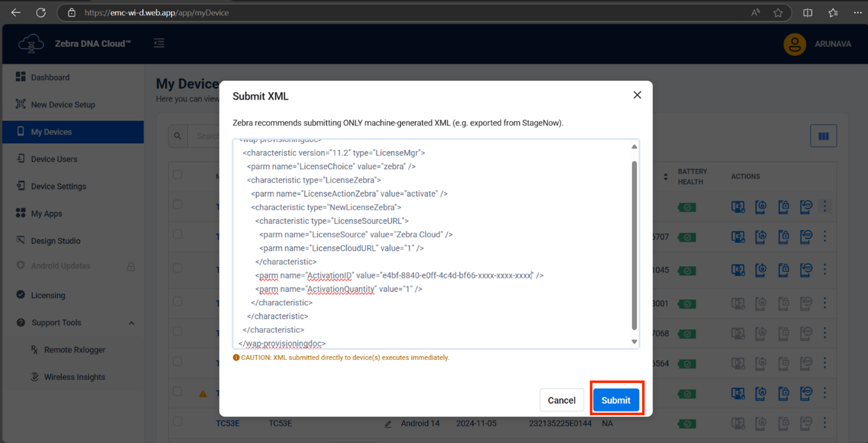The width and height of the screenshot is (868, 443).
Task: Click the Submit button in dialog
Action: [x=615, y=400]
